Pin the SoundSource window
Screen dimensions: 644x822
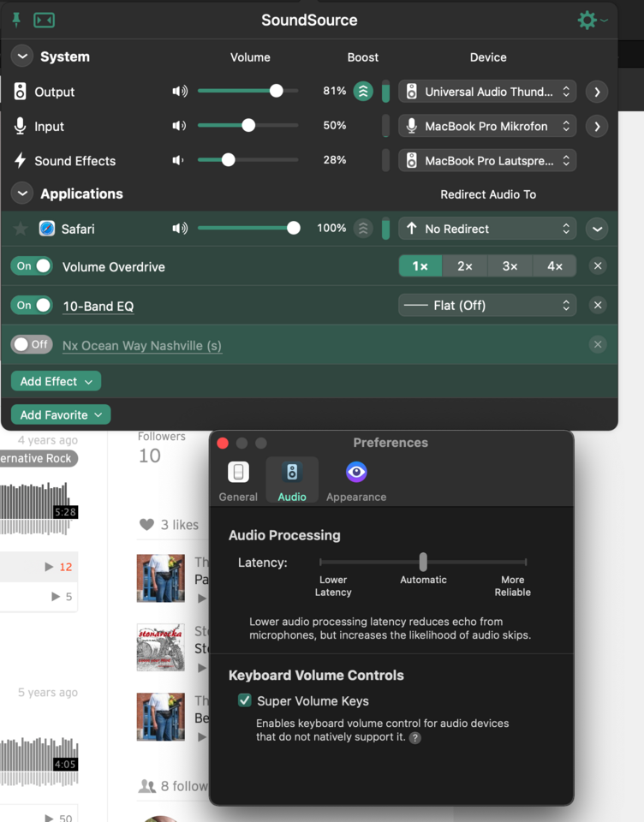point(16,20)
